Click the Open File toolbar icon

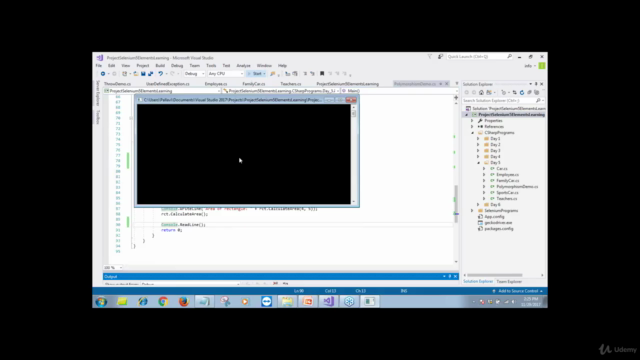136,74
